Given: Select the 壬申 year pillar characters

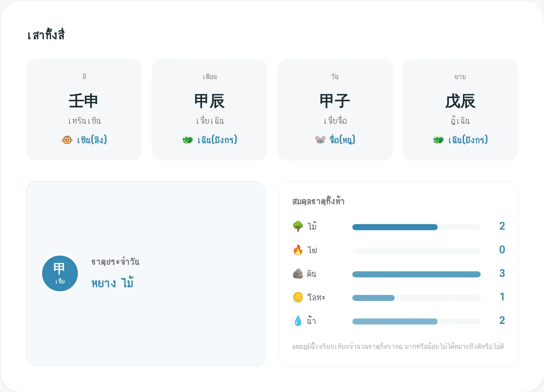Looking at the screenshot, I should [x=84, y=101].
